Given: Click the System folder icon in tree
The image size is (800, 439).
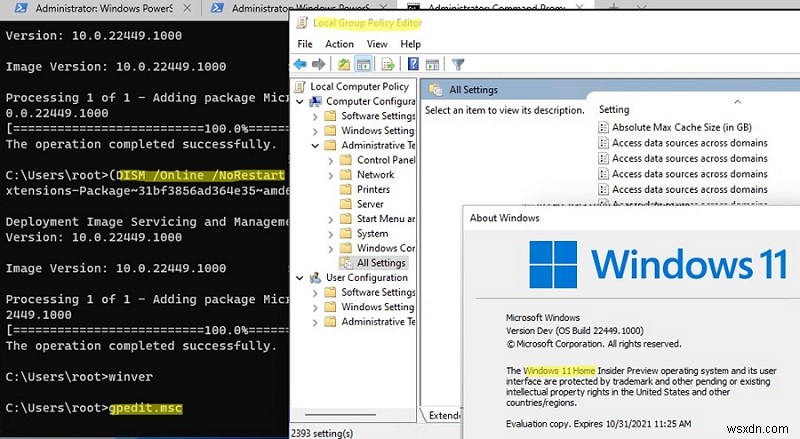Looking at the screenshot, I should point(346,233).
